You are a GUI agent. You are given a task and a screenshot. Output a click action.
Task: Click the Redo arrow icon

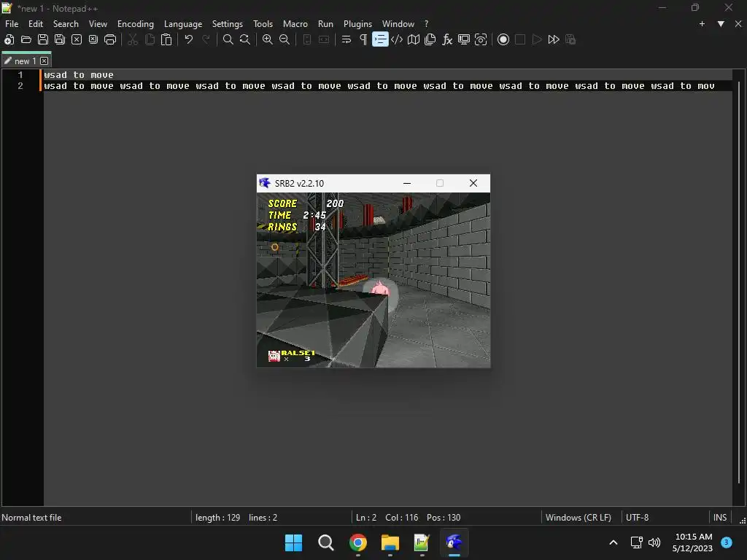coord(206,39)
